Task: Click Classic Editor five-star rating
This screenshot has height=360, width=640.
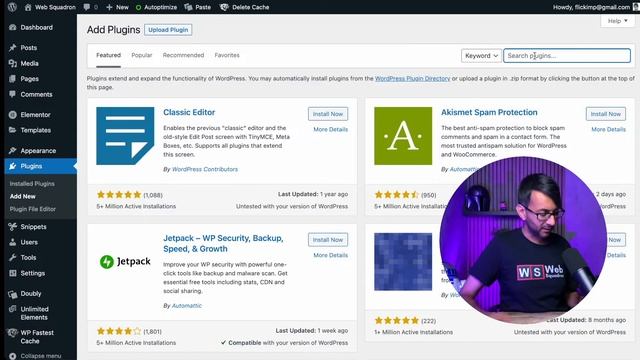Action: pos(119,195)
